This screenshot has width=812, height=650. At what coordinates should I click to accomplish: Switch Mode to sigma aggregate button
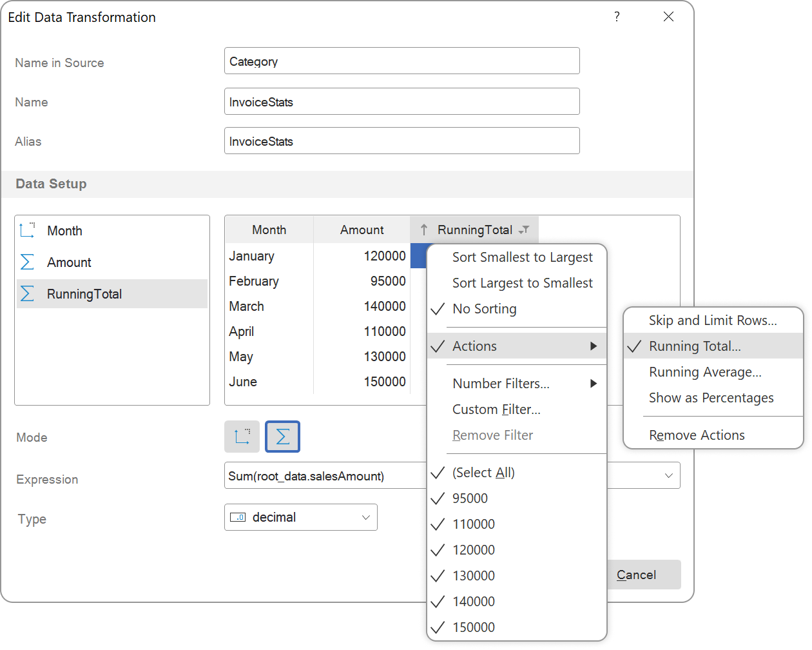click(282, 437)
